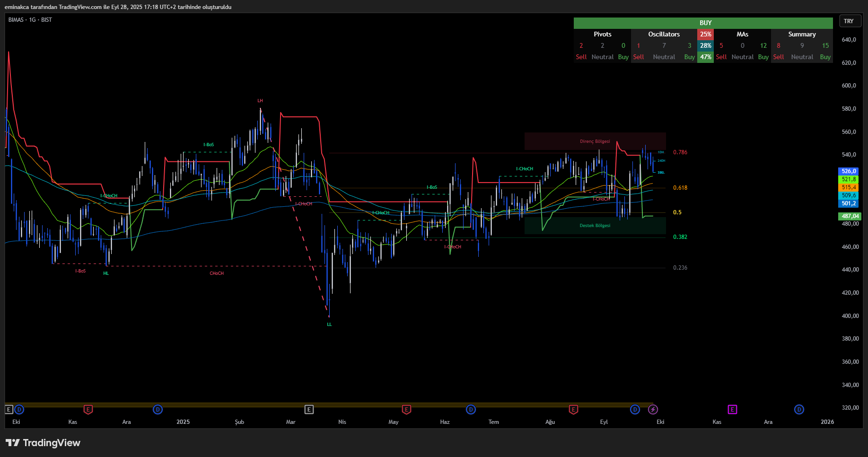Screen dimensions: 868x457
Task: Click the Destek Bölgesi support zone box
Action: pyautogui.click(x=595, y=226)
